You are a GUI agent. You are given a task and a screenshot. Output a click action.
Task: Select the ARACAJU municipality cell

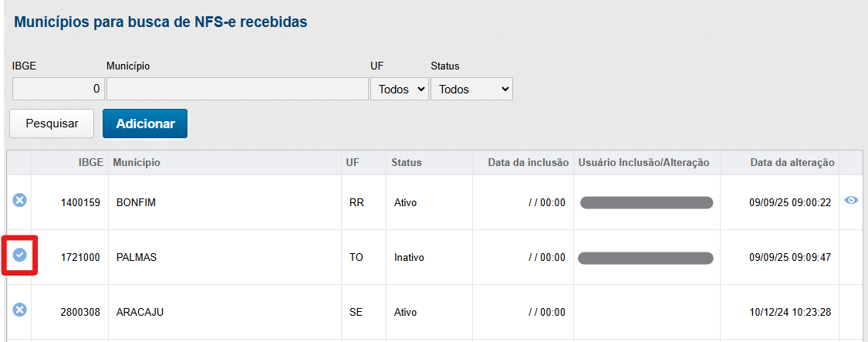[140, 313]
